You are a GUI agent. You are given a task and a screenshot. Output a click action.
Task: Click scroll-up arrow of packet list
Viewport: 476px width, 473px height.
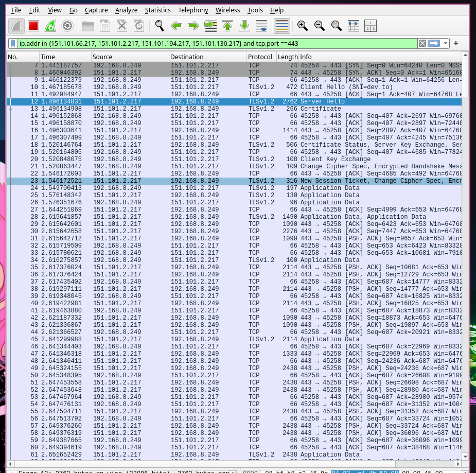465,55
